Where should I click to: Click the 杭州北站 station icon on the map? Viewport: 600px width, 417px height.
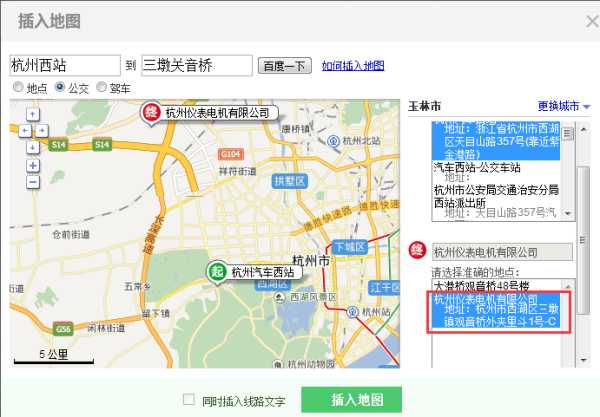[x=334, y=141]
